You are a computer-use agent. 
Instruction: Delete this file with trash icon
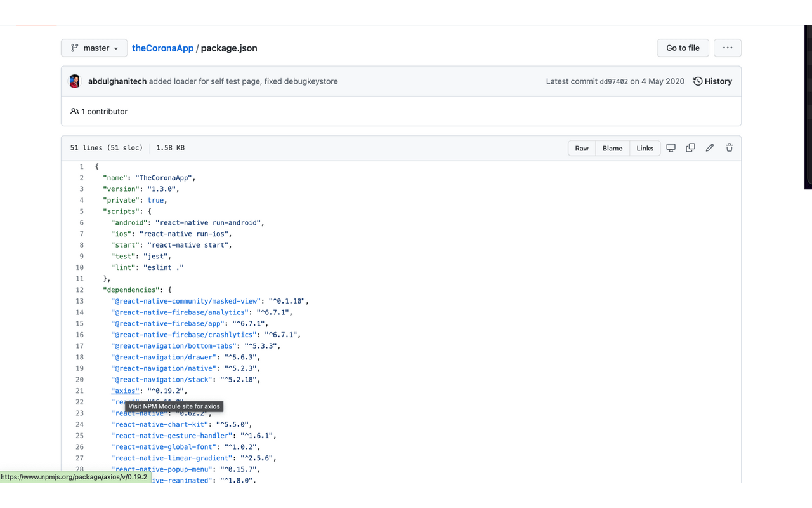click(x=730, y=148)
